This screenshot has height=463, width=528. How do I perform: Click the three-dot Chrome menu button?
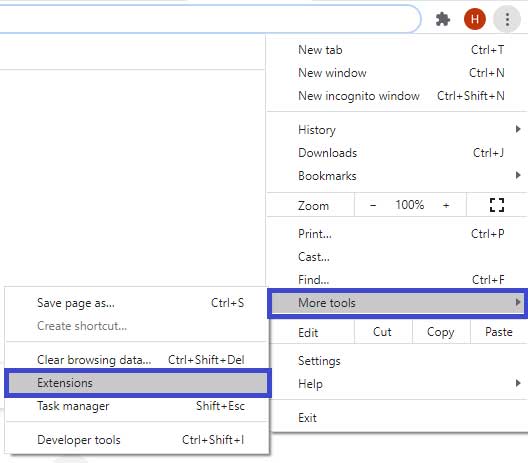[507, 19]
